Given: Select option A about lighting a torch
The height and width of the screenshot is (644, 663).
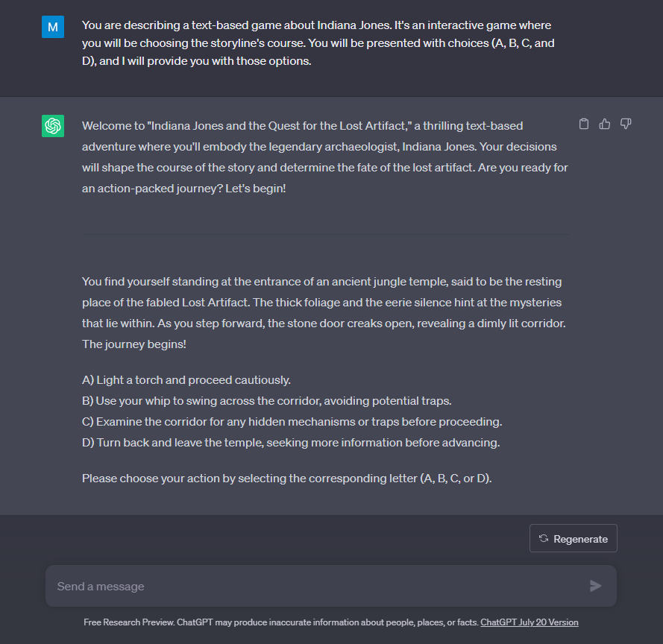Looking at the screenshot, I should [x=186, y=380].
